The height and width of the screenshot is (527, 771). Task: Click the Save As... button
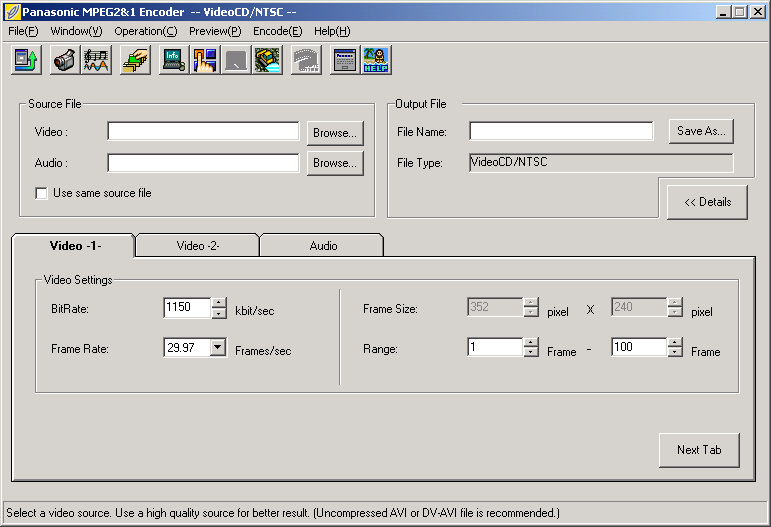pyautogui.click(x=701, y=131)
